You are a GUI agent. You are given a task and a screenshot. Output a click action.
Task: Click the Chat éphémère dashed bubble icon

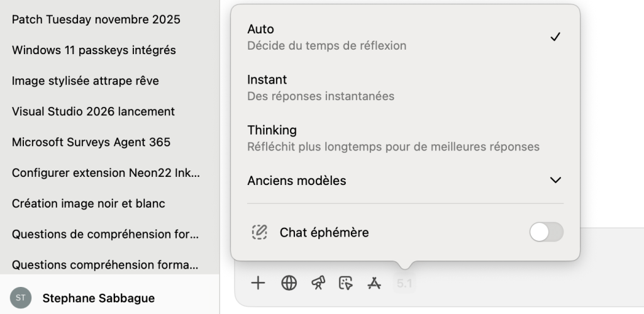coord(259,232)
